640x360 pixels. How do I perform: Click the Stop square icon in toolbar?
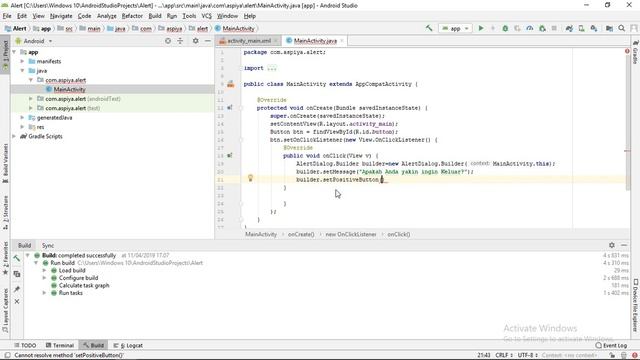click(554, 28)
